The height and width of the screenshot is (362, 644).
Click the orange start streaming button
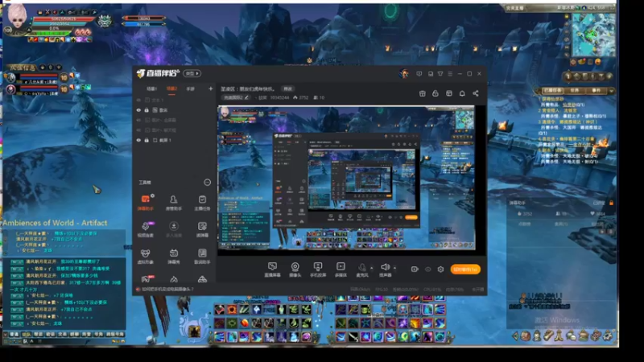pos(465,269)
